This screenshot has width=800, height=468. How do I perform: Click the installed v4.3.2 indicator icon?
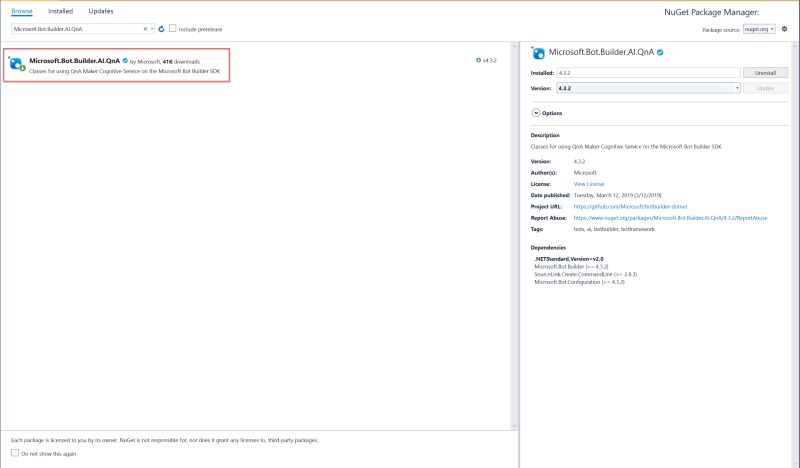[x=478, y=60]
